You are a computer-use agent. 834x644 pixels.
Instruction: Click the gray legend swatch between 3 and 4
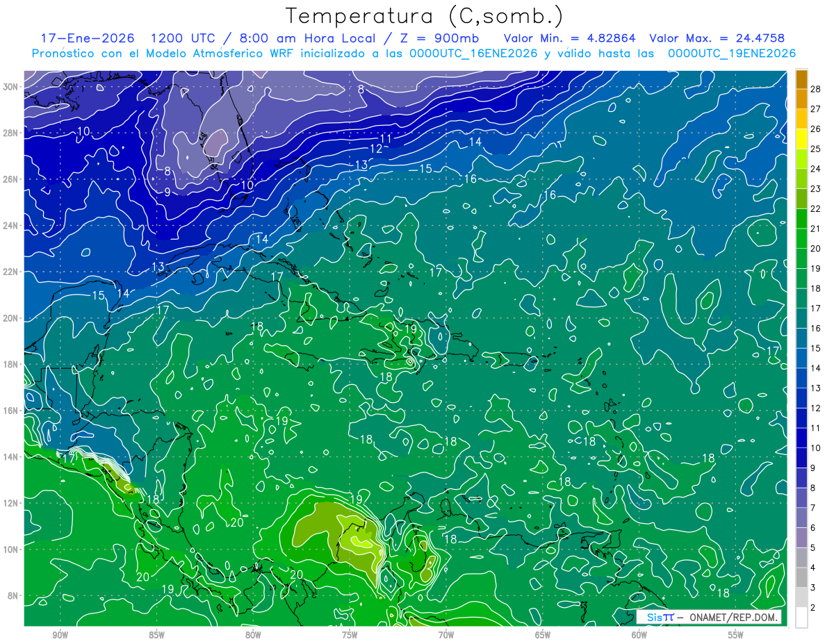(x=802, y=577)
